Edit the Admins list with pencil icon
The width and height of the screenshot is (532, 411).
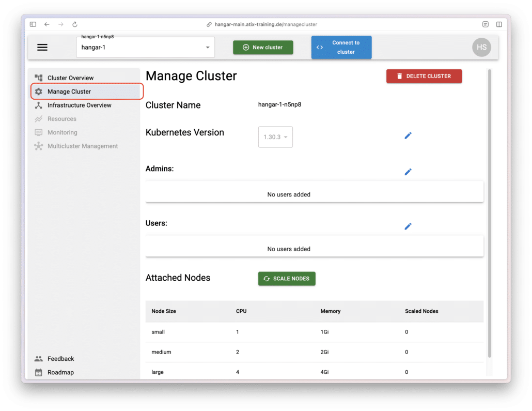pos(408,172)
